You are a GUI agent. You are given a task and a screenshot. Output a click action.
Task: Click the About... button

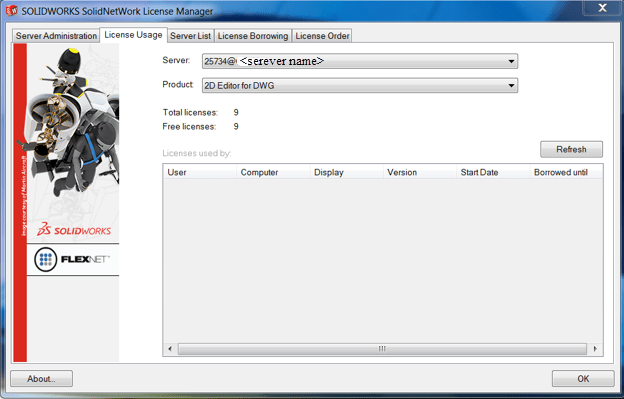pos(41,379)
